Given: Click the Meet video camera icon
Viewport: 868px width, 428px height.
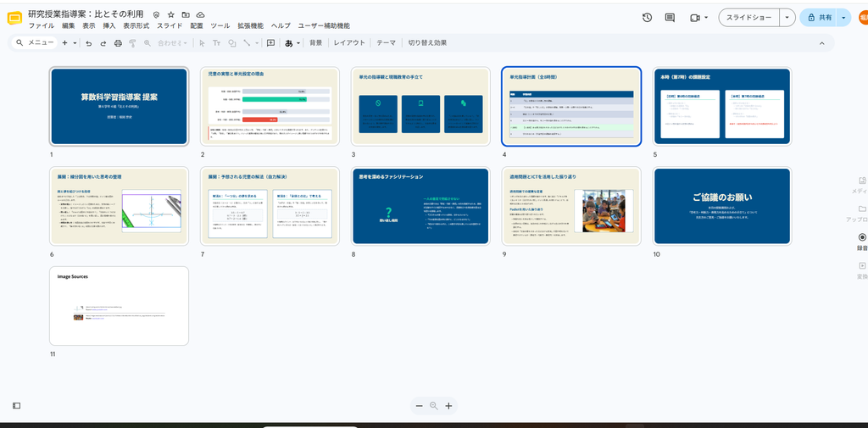Looking at the screenshot, I should click(695, 18).
